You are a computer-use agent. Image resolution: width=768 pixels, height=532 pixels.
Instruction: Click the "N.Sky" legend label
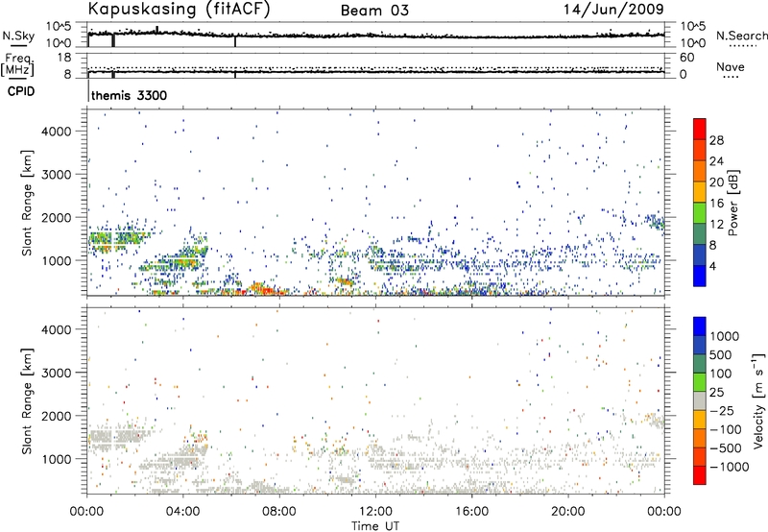[18, 36]
